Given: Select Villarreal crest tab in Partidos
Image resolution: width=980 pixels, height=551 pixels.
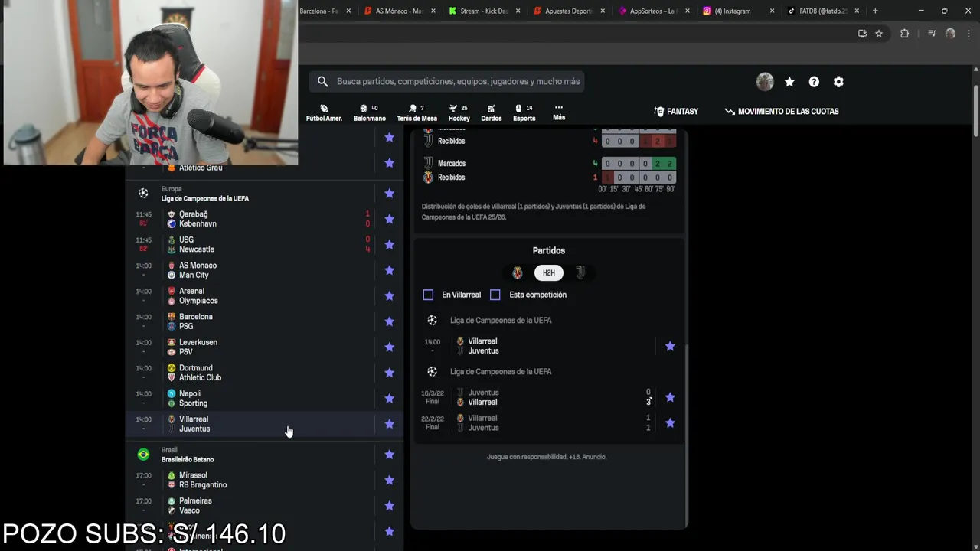Looking at the screenshot, I should (518, 272).
